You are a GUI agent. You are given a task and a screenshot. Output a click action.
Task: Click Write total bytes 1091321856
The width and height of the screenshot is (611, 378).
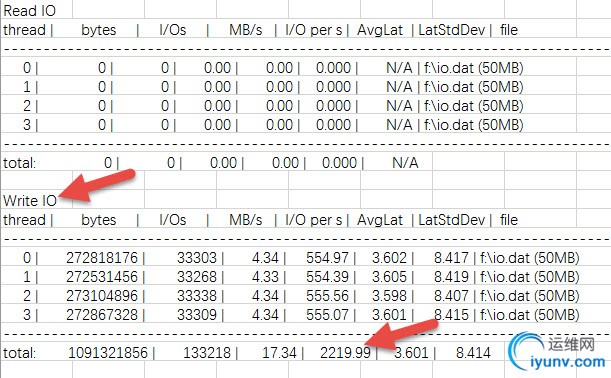click(x=108, y=353)
